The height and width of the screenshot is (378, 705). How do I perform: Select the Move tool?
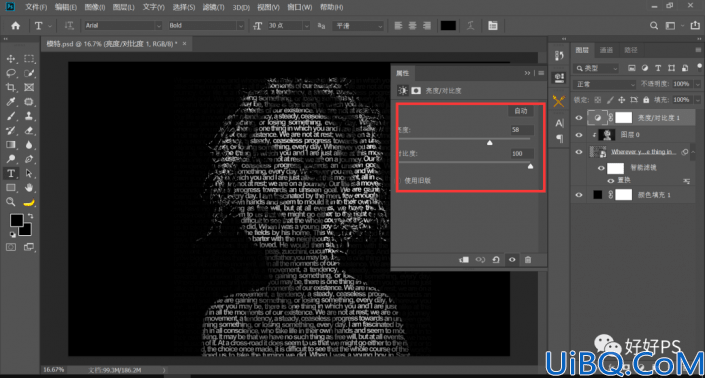pos(11,59)
